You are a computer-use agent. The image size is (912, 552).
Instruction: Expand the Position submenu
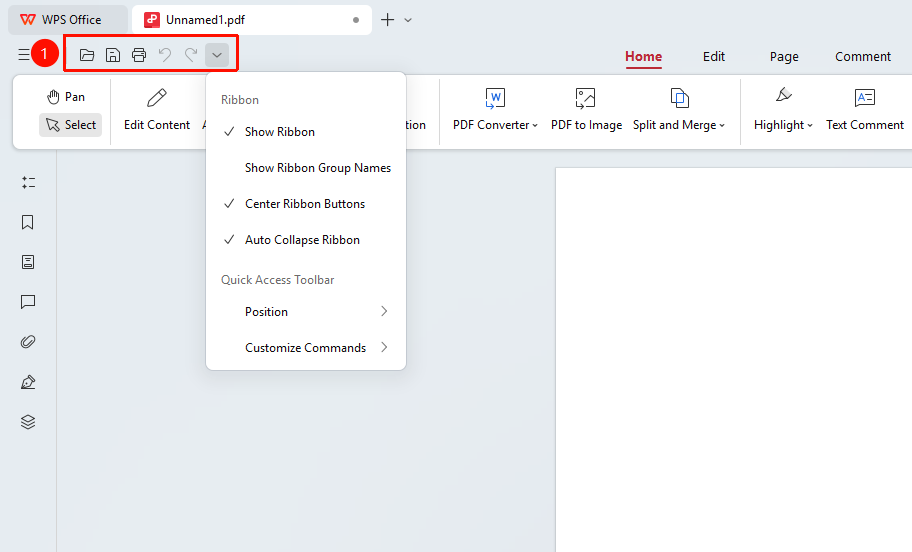click(306, 312)
